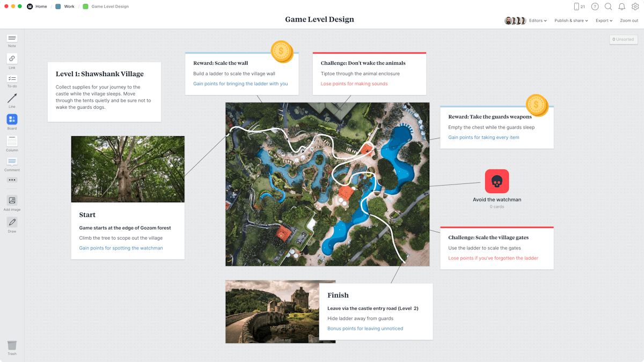Select the To-do tool

12,79
